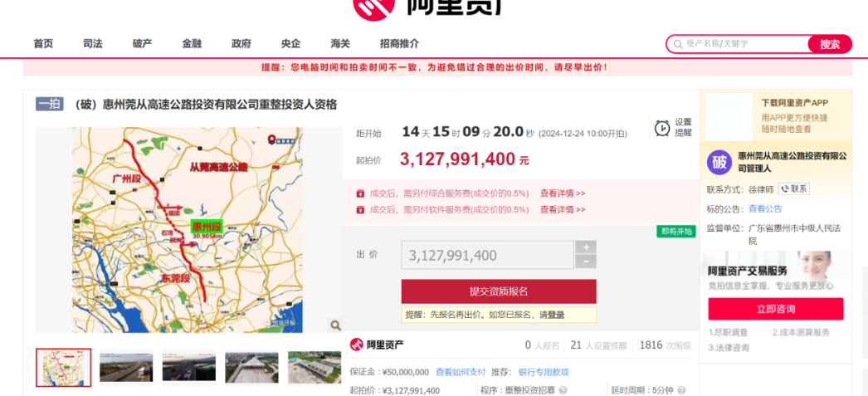This screenshot has height=396, width=868.
Task: Click the help icon beside 重整投资招募
Action: tap(563, 390)
